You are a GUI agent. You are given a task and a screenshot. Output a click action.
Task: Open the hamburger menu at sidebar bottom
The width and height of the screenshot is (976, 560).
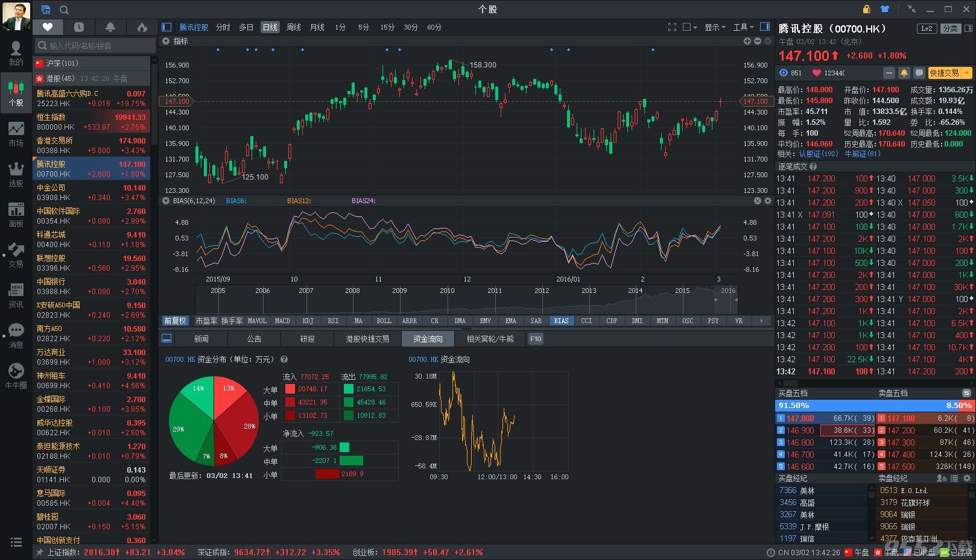(x=16, y=542)
